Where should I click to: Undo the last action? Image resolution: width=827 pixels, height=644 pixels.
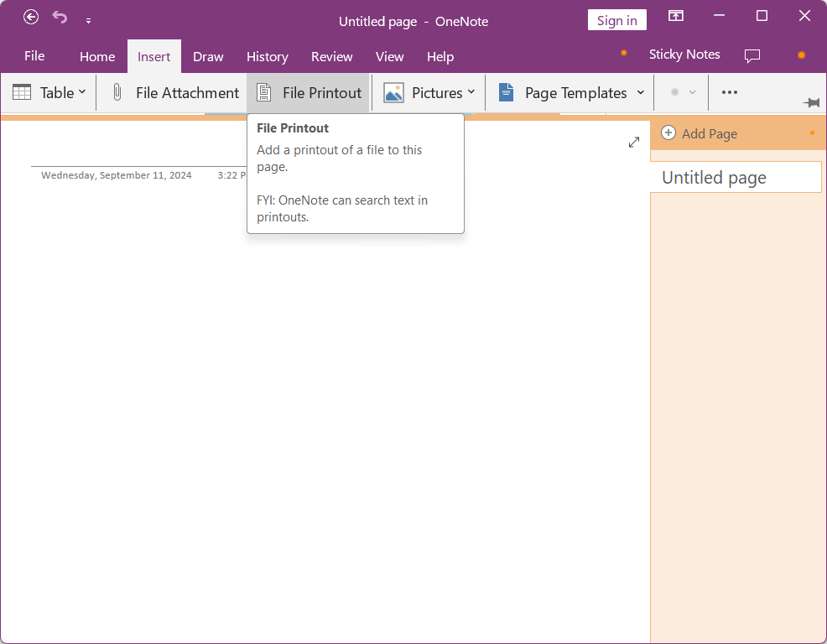click(x=60, y=18)
